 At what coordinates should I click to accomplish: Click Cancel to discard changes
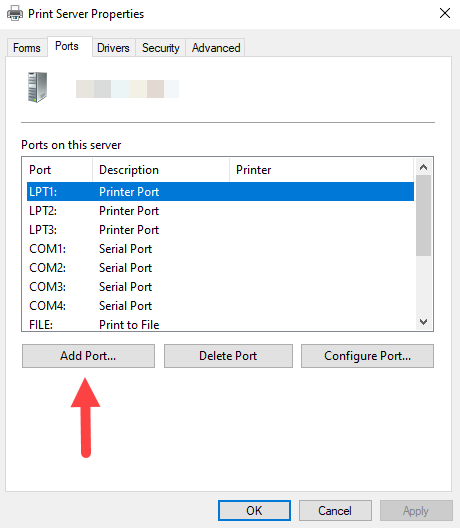click(x=335, y=510)
